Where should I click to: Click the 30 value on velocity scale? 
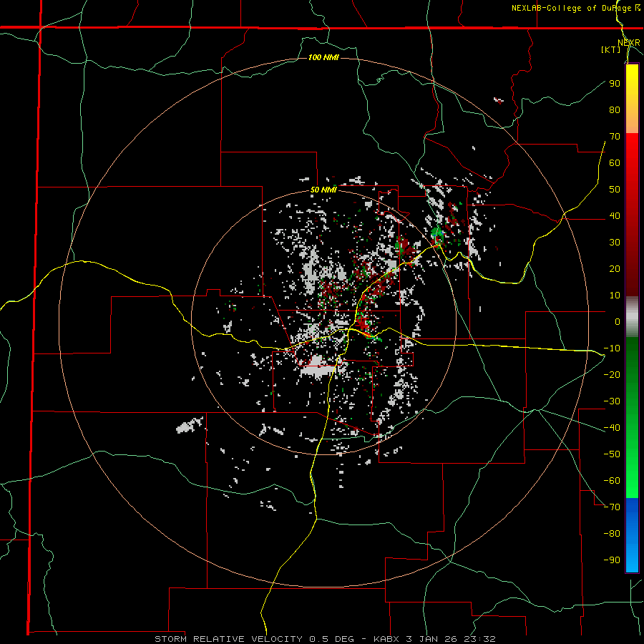pos(615,243)
